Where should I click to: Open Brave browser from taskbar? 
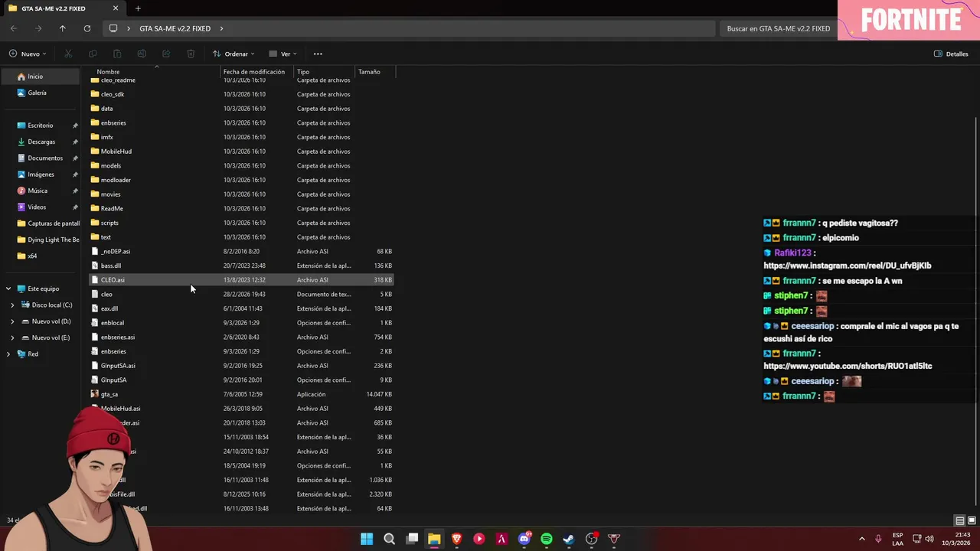(456, 539)
